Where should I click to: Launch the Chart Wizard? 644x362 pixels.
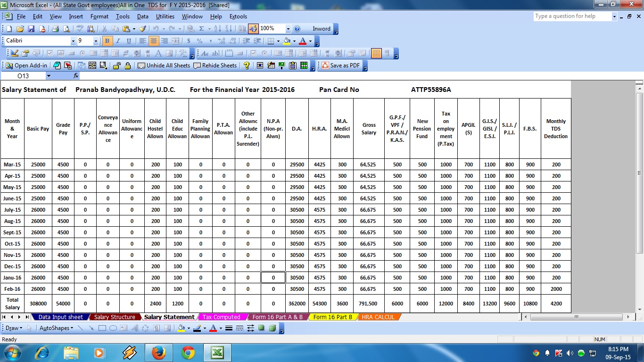243,29
